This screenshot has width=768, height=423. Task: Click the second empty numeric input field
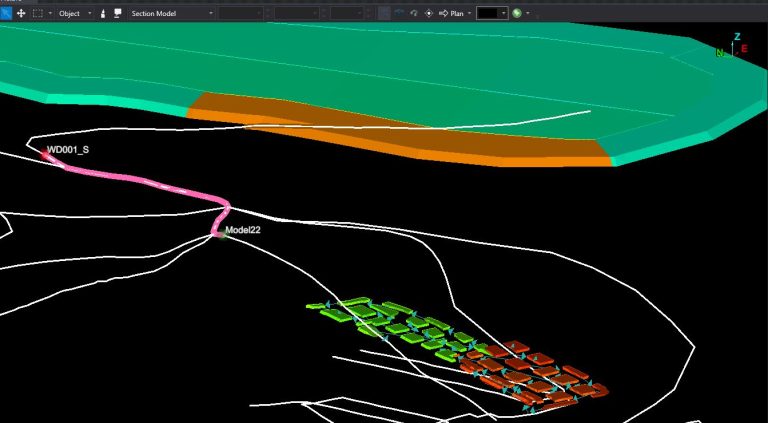tap(296, 13)
